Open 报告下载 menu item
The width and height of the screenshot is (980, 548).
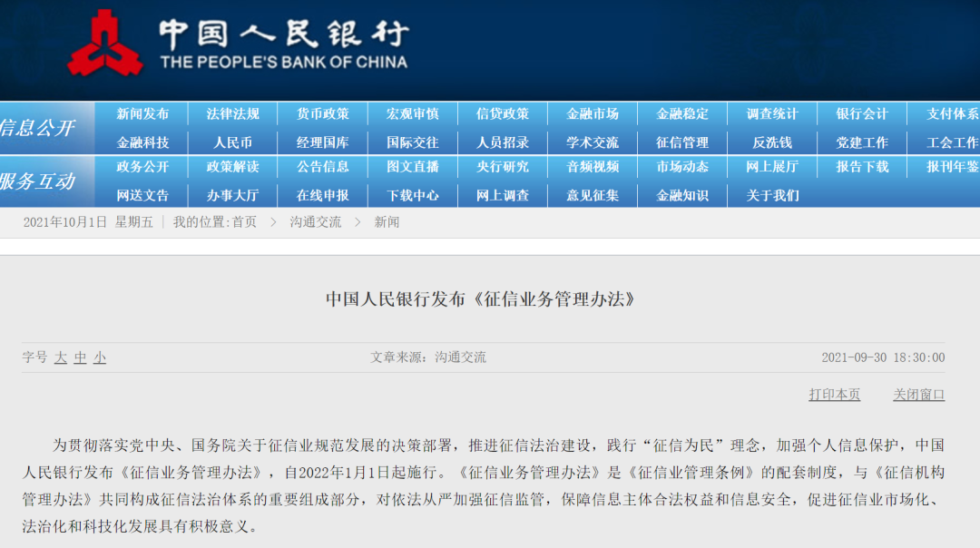click(x=863, y=167)
